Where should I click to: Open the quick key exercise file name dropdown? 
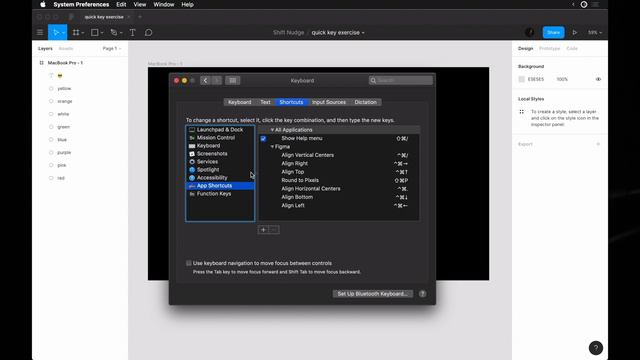pyautogui.click(x=338, y=32)
